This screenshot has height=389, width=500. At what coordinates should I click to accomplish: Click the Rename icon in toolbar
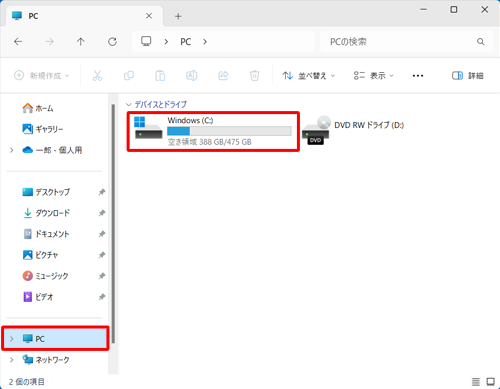pyautogui.click(x=191, y=76)
